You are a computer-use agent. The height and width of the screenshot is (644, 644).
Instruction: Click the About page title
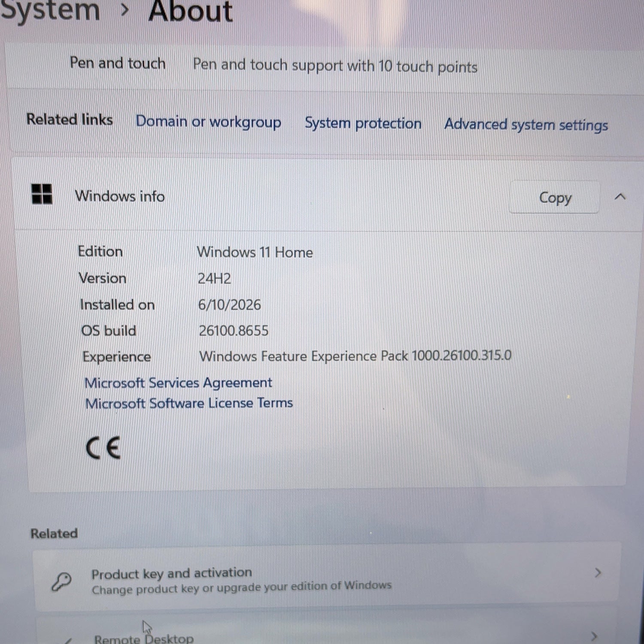point(191,11)
